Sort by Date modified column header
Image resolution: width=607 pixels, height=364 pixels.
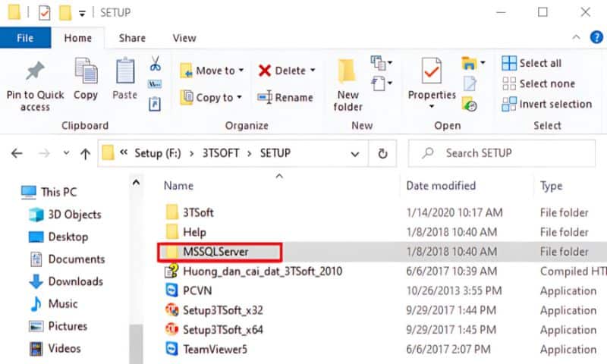441,186
